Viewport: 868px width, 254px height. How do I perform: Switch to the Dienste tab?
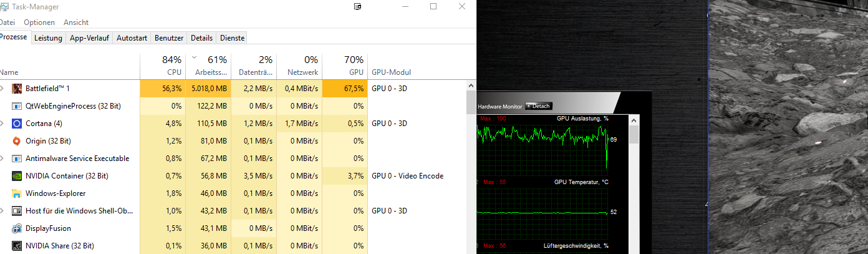tap(232, 38)
